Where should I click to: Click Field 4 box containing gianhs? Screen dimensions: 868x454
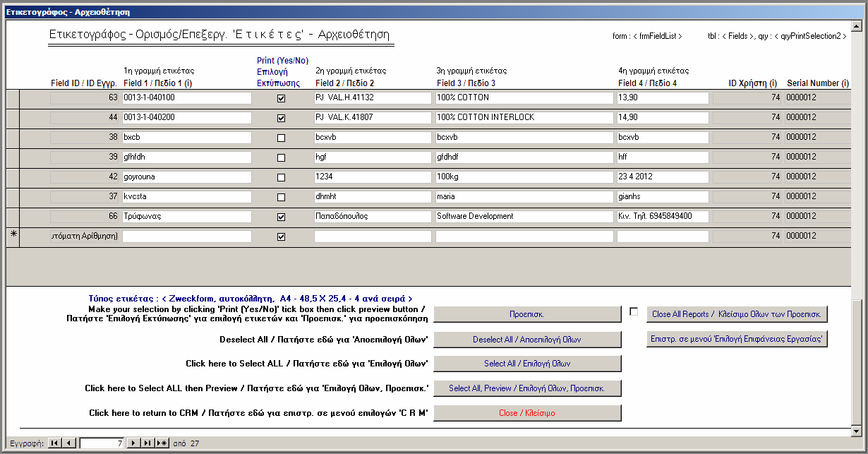click(x=663, y=197)
